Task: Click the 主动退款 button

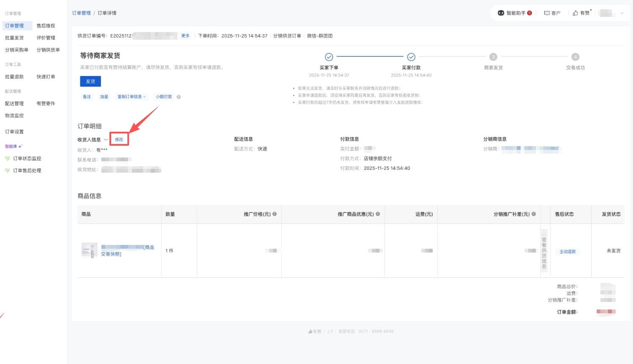Action: coord(568,252)
